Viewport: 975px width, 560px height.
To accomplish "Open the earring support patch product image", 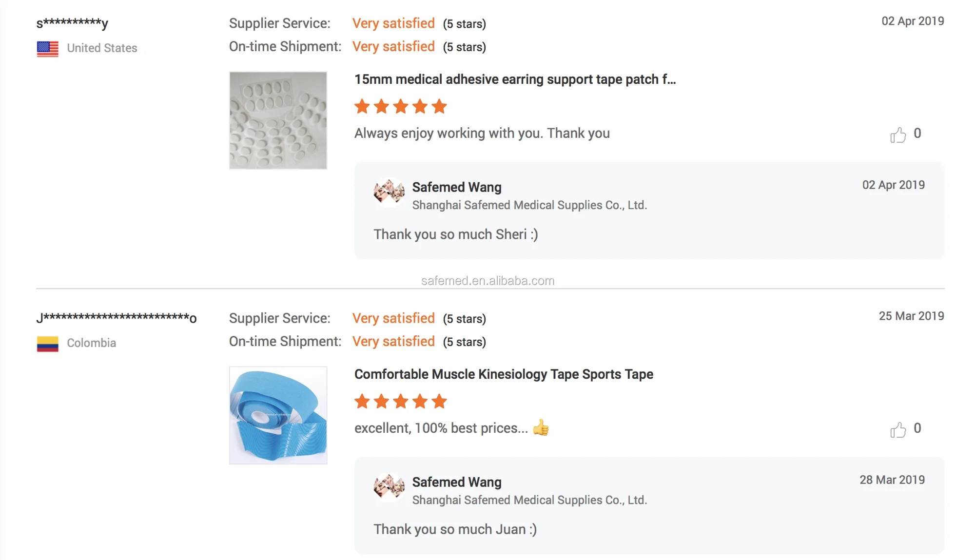I will click(x=278, y=120).
